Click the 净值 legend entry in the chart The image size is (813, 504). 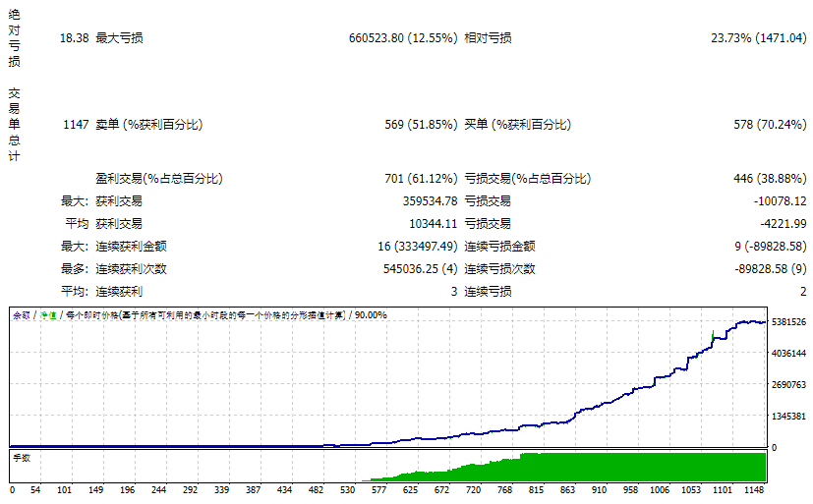click(48, 315)
